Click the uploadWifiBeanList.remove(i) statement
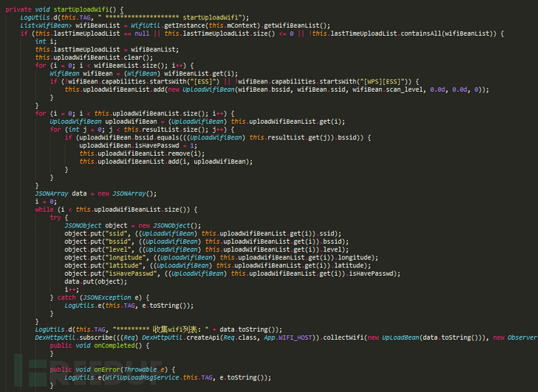Screen dimensions: 538x392 point(142,154)
